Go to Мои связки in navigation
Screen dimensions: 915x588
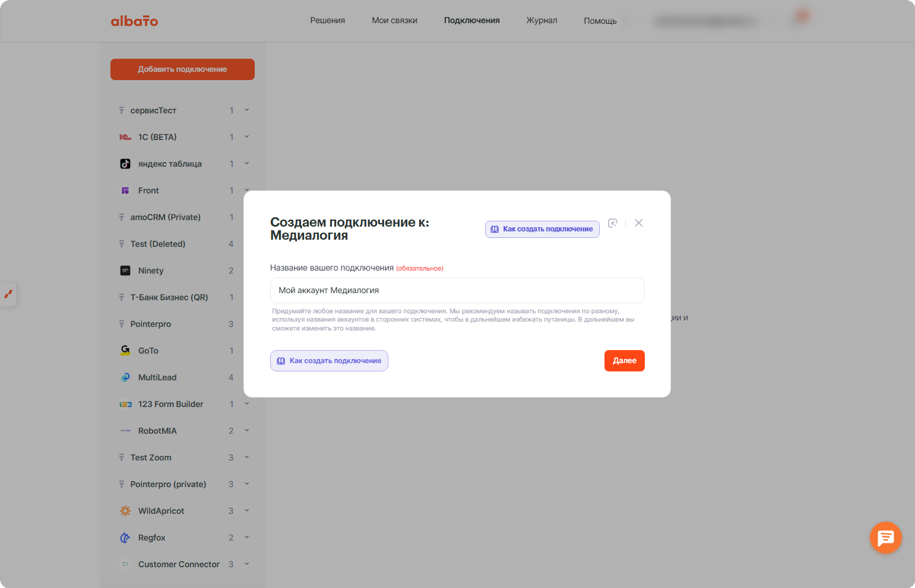394,20
